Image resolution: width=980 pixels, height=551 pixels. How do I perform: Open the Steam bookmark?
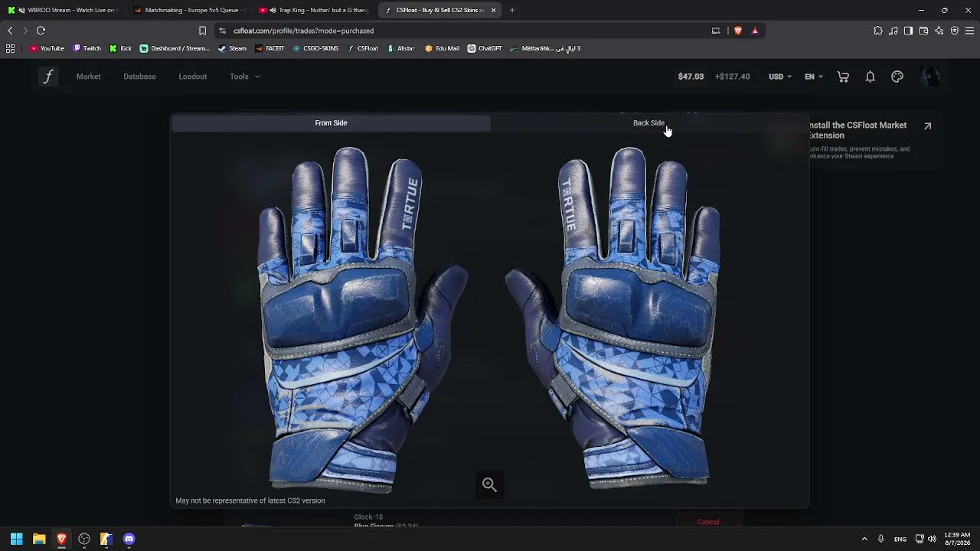pyautogui.click(x=232, y=48)
